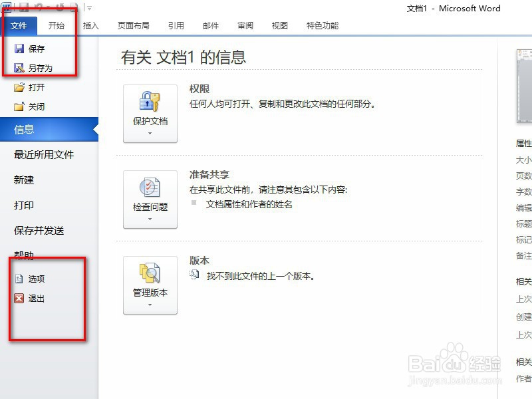
Task: Expand the 保护文档 dropdown arrow
Action: tap(150, 134)
